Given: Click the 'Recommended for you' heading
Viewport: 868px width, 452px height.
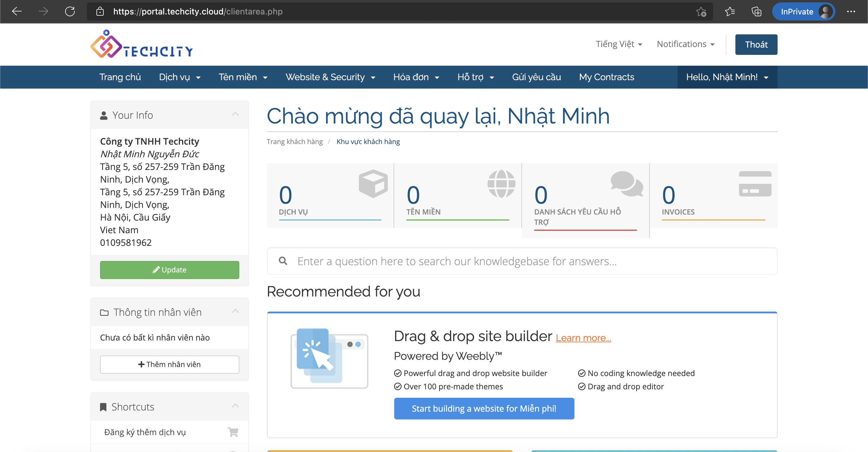Looking at the screenshot, I should click(x=343, y=291).
